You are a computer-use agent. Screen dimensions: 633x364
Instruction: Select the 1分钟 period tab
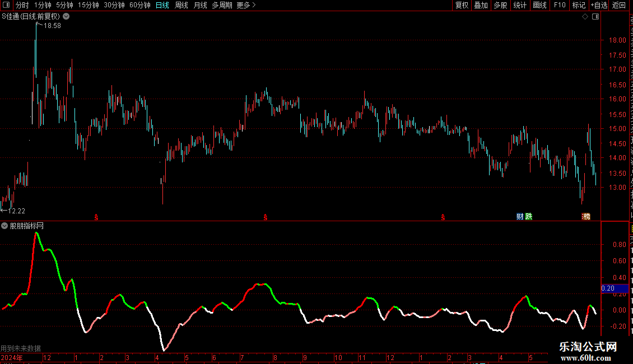(43, 5)
